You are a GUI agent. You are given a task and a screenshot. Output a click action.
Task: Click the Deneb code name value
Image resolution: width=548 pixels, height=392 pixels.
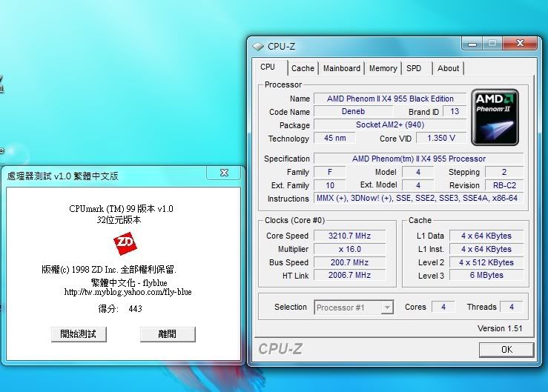point(353,111)
